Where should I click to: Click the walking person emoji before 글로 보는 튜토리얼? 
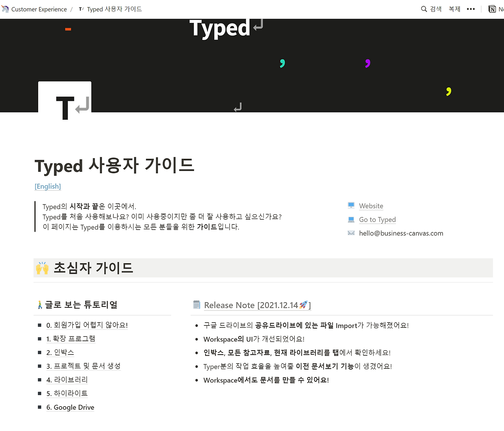pyautogui.click(x=40, y=305)
